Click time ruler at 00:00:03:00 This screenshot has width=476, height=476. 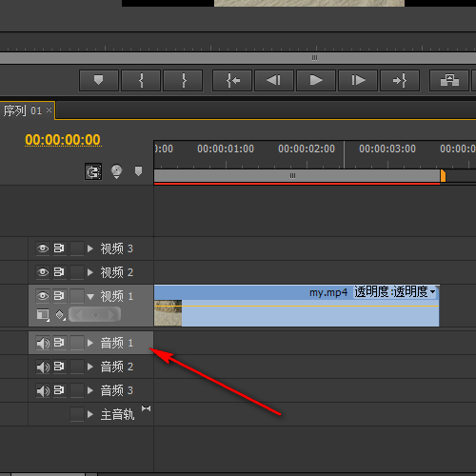pos(387,149)
